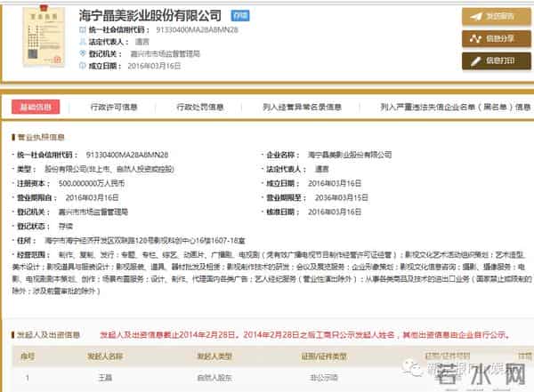This screenshot has height=392, width=534.
Task: Click the red notice about 2014年2月28日
Action: (304, 335)
